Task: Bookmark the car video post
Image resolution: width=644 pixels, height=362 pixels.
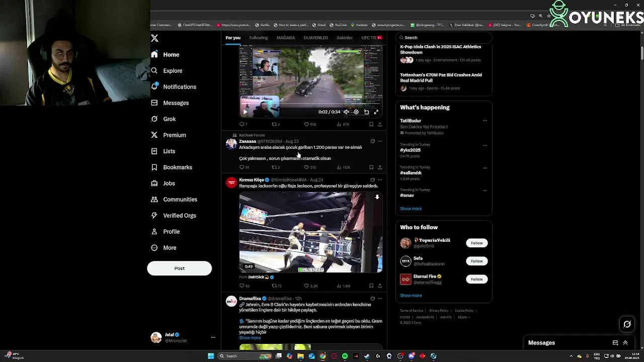Action: pyautogui.click(x=371, y=124)
